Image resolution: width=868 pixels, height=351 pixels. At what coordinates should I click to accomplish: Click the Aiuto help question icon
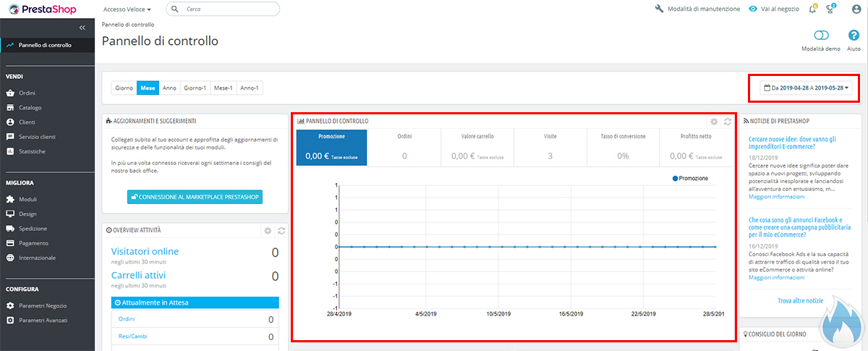[x=854, y=35]
